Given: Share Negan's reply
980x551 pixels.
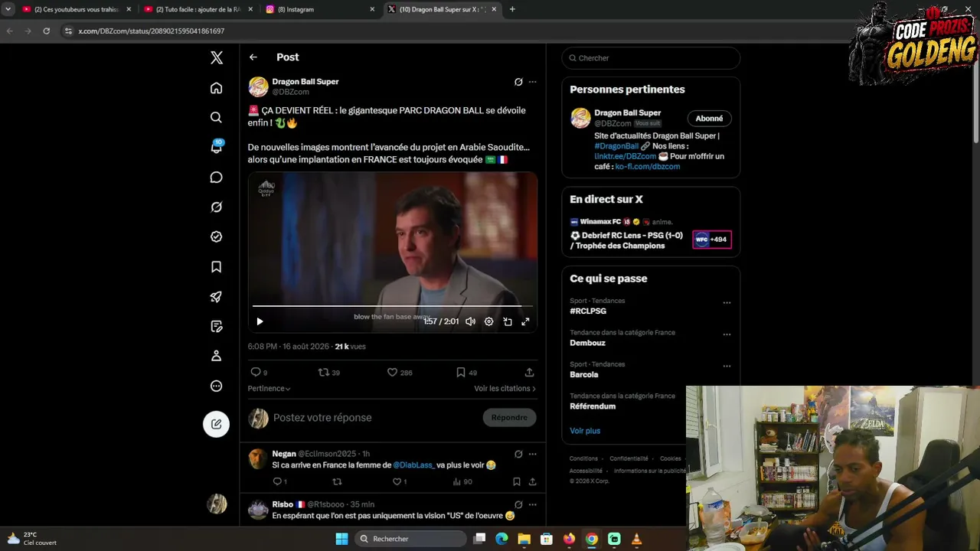Looking at the screenshot, I should click(532, 482).
